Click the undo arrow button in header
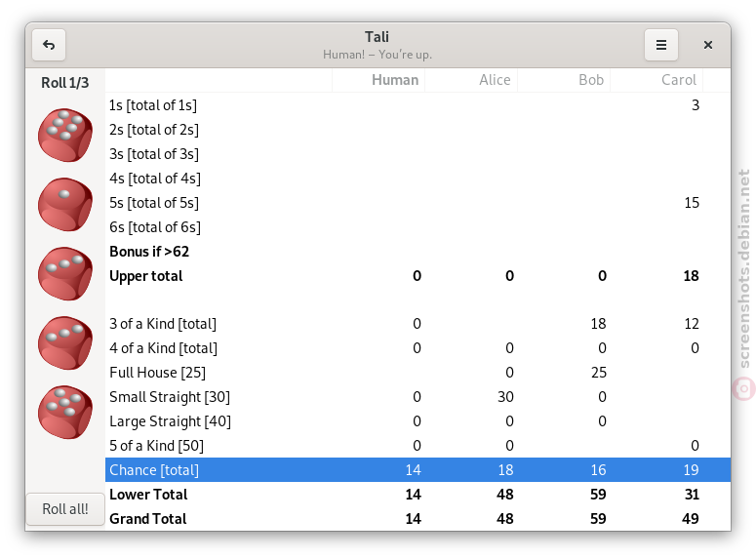Viewport: 756px width, 559px height. 49,45
